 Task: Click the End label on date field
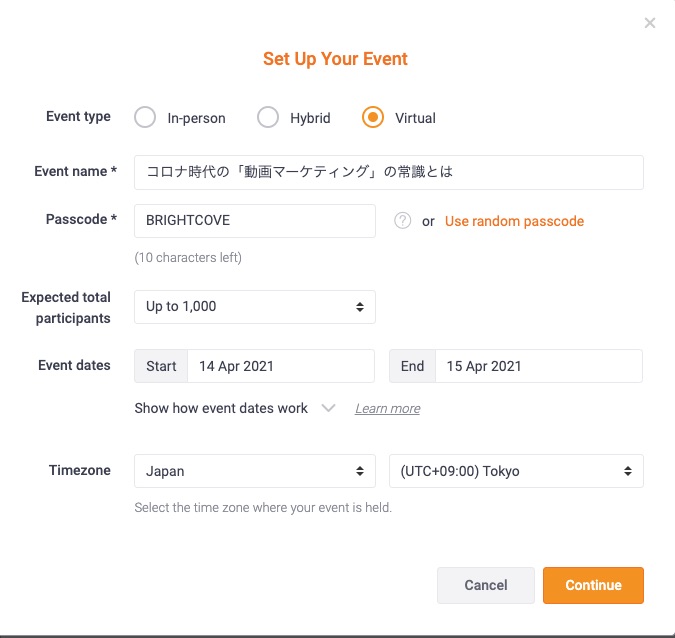[x=412, y=366]
